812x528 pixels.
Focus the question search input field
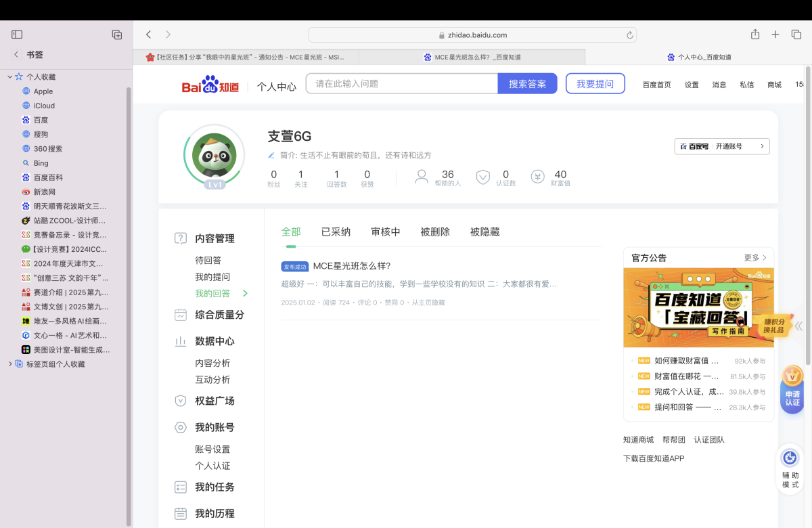[x=402, y=84]
